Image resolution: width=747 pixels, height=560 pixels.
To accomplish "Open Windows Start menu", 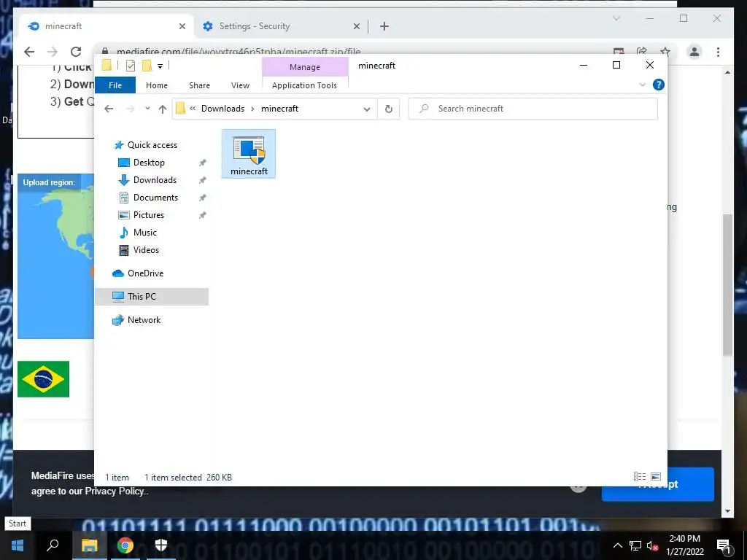I will pyautogui.click(x=18, y=545).
